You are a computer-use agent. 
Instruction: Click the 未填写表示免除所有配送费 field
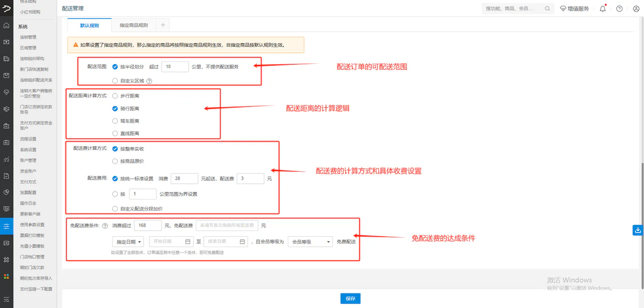pos(227,226)
